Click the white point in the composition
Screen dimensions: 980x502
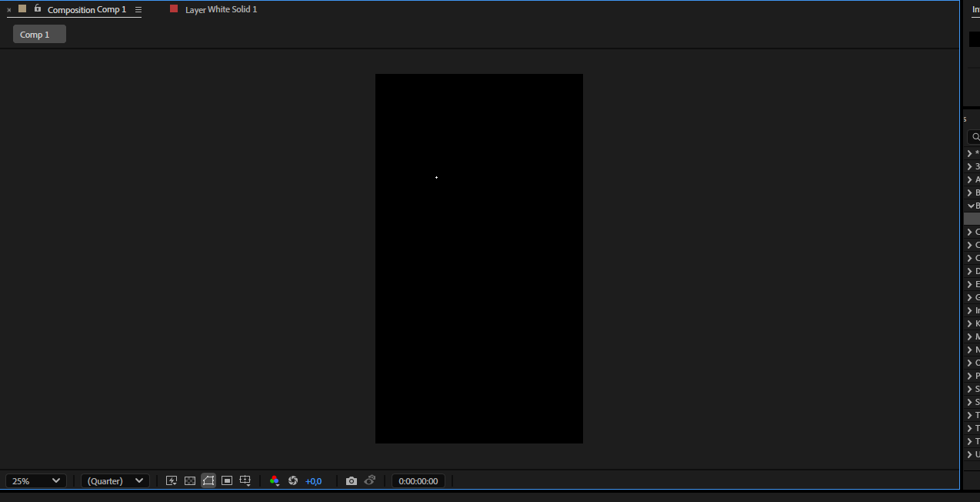436,178
